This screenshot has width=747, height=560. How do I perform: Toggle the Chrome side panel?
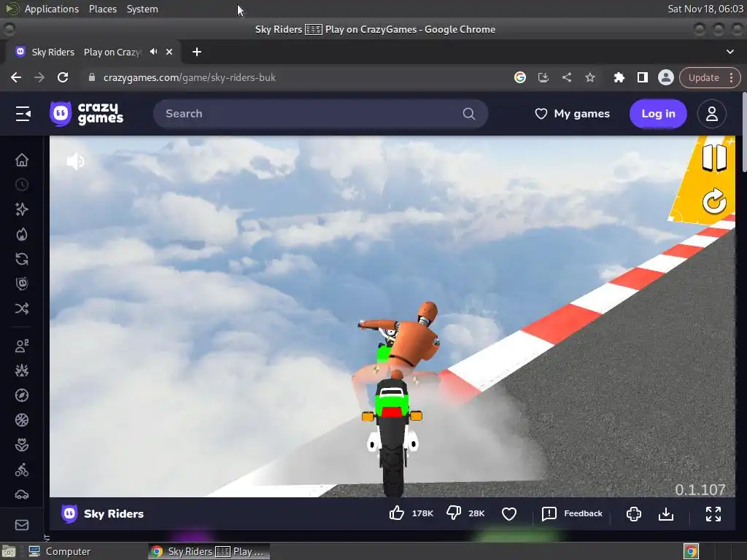642,77
